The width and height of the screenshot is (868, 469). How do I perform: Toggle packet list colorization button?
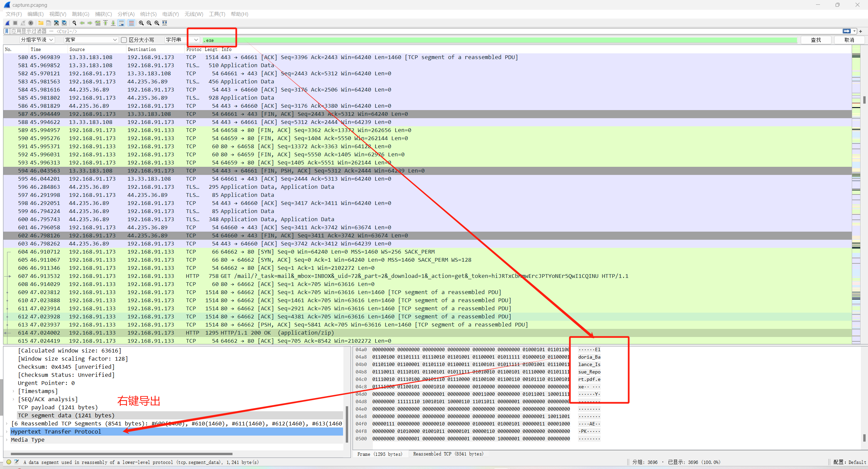point(131,23)
